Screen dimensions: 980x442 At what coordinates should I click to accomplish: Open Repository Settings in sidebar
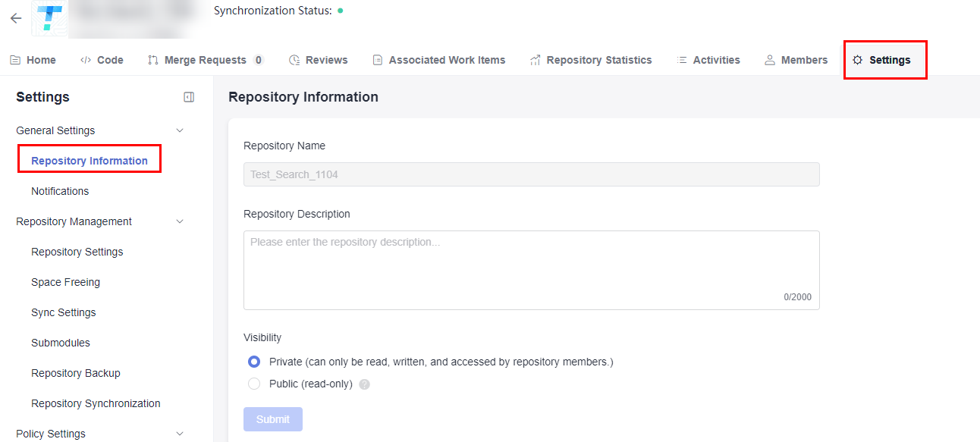click(x=77, y=252)
